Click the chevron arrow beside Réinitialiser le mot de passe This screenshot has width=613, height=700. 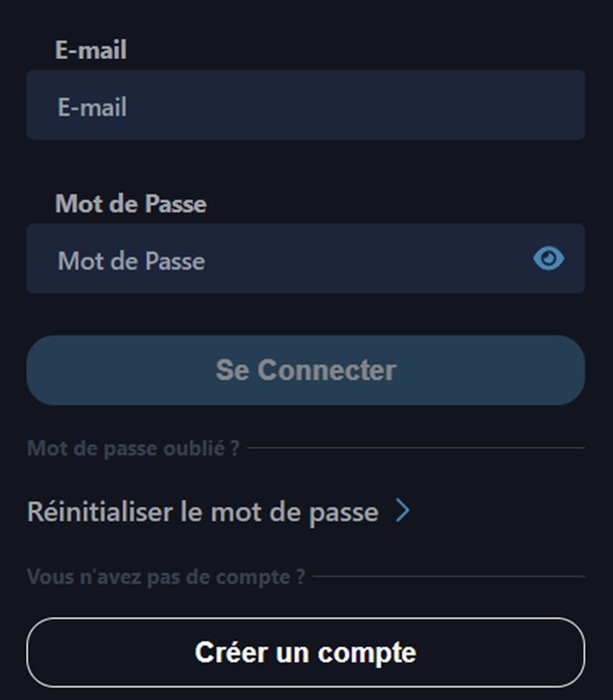pos(403,510)
